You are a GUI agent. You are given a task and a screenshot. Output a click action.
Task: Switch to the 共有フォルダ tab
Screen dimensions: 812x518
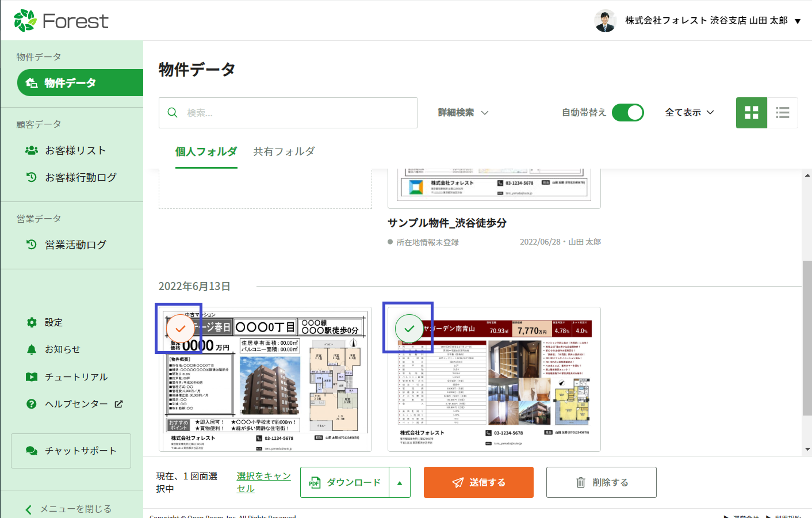point(284,151)
